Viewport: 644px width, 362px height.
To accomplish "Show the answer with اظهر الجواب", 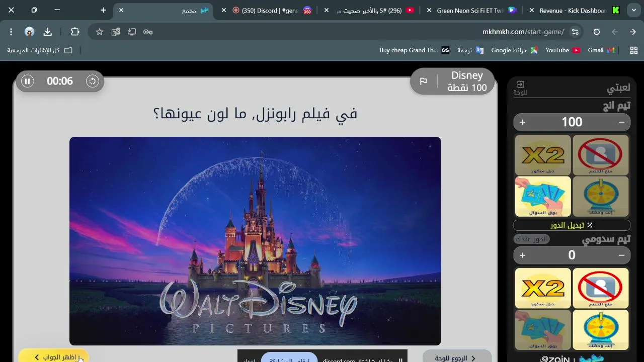I will [54, 356].
